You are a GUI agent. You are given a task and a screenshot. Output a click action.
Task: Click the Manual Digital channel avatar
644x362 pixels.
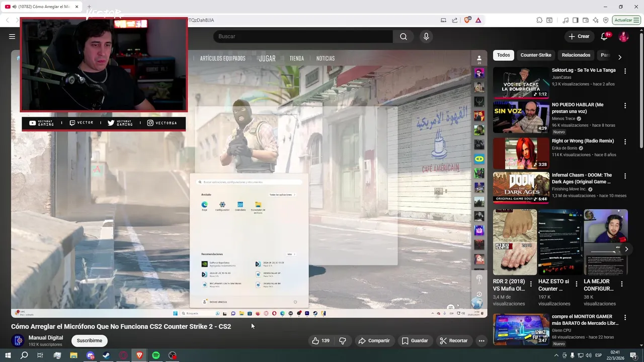(x=18, y=340)
